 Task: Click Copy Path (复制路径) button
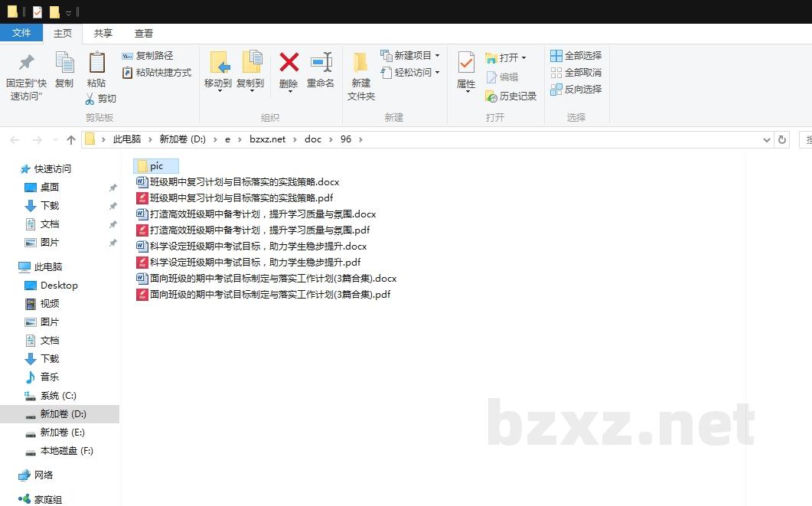pyautogui.click(x=148, y=56)
